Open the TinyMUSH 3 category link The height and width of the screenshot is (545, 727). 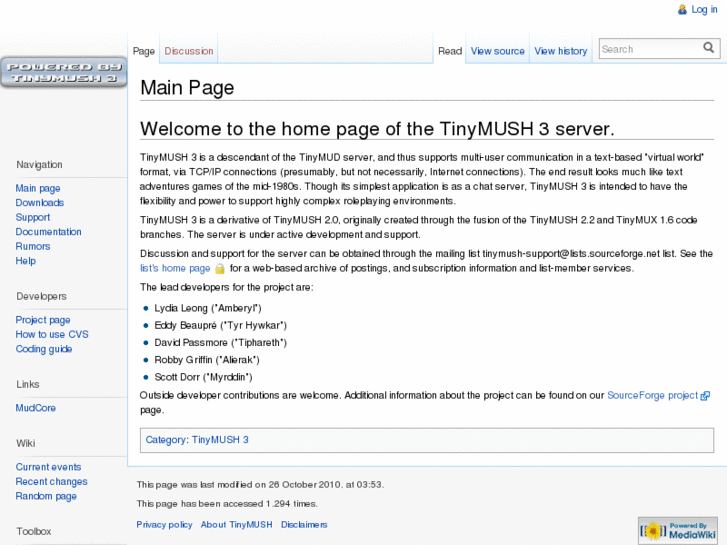click(x=220, y=440)
